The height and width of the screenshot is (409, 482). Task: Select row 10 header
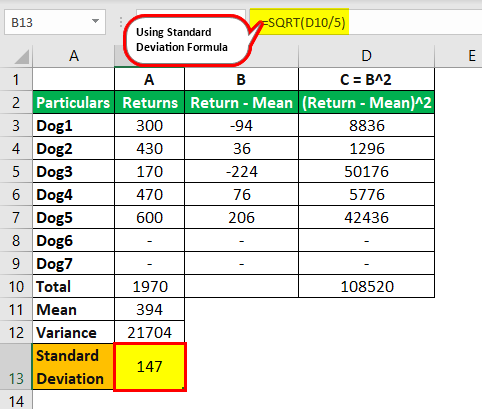pos(16,286)
